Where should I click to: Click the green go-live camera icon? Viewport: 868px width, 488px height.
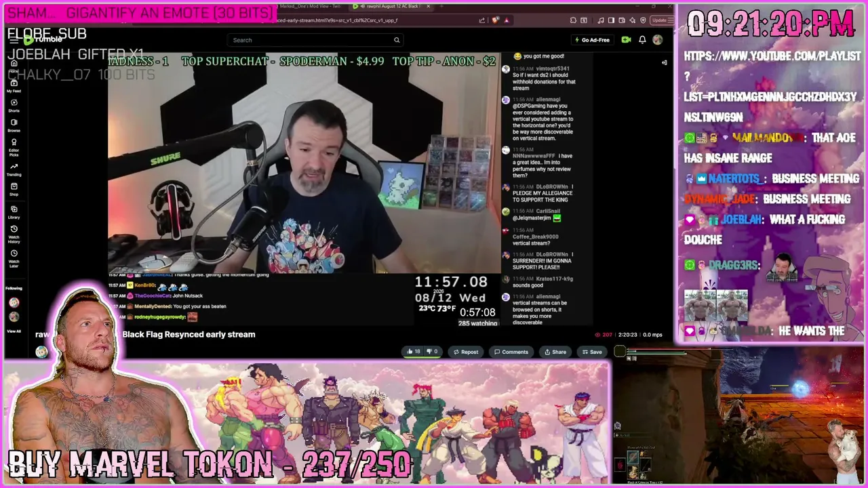[x=626, y=40]
